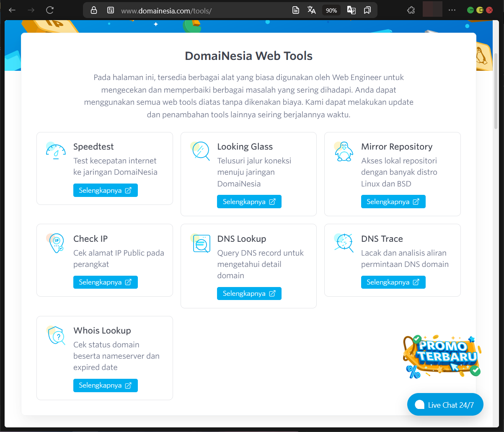Open reader view icon in address bar

click(296, 10)
